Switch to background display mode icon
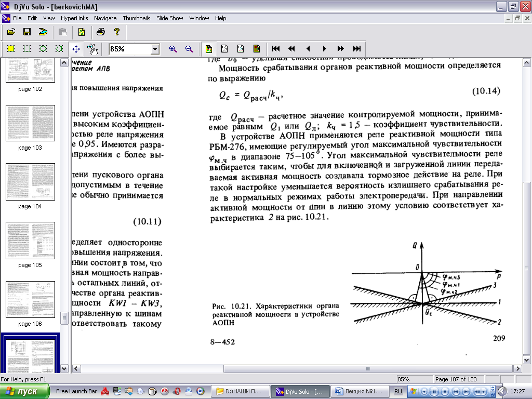Screen dimensions: 532x399 (x=257, y=49)
